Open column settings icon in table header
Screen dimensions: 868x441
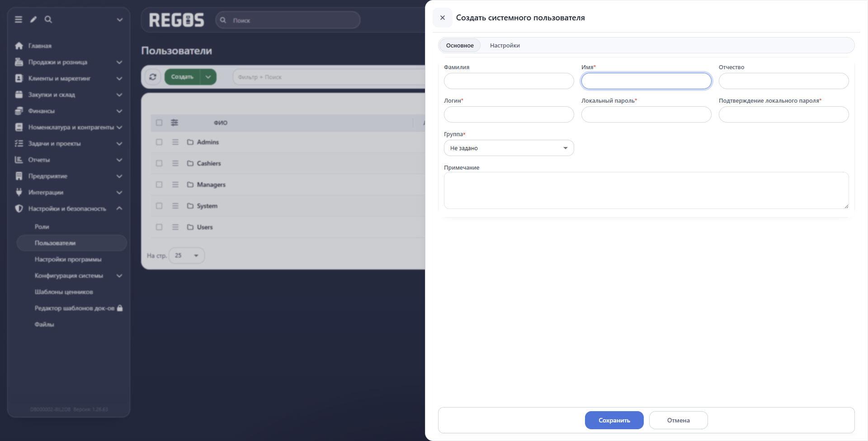click(175, 123)
